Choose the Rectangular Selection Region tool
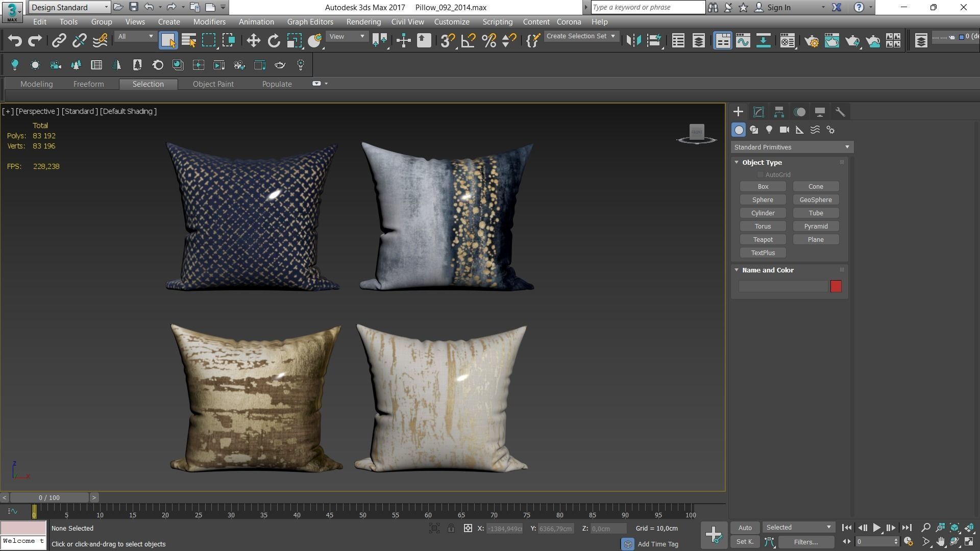This screenshot has height=551, width=980. tap(209, 41)
